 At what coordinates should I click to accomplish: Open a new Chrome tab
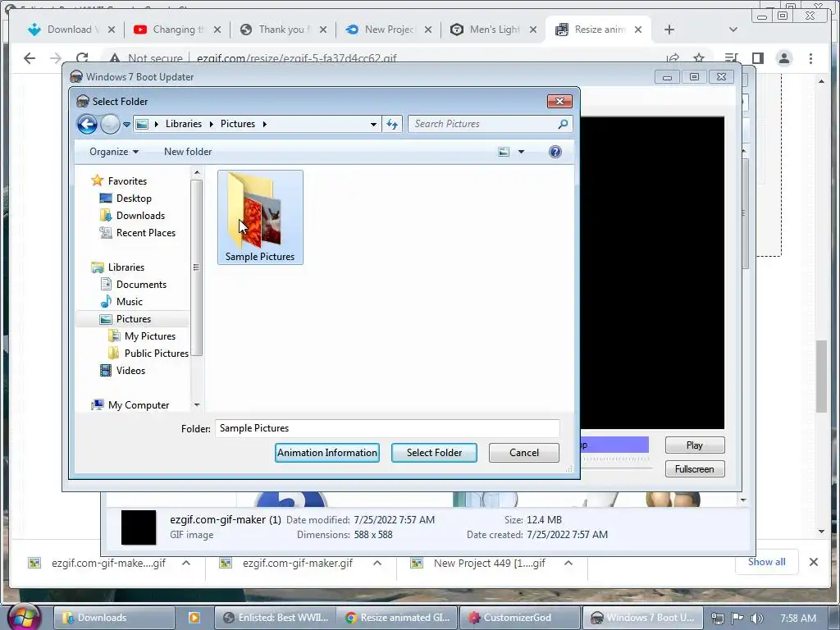669,30
